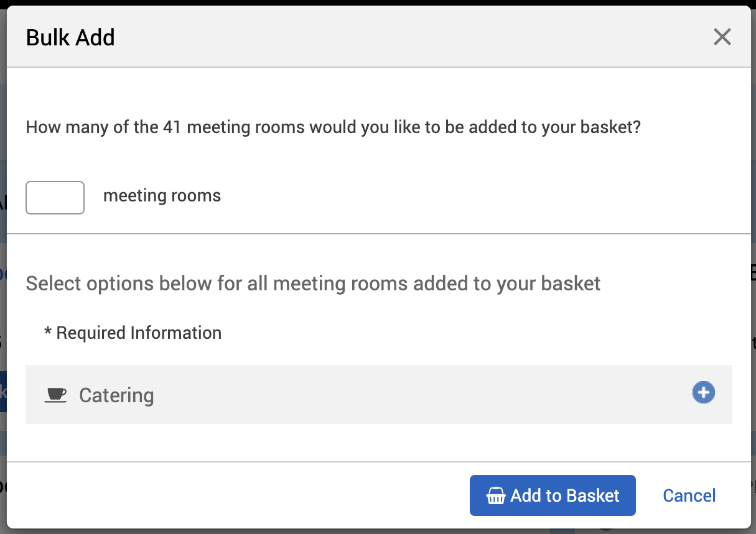Expand the Catering section via its label
756x534 pixels.
click(116, 395)
